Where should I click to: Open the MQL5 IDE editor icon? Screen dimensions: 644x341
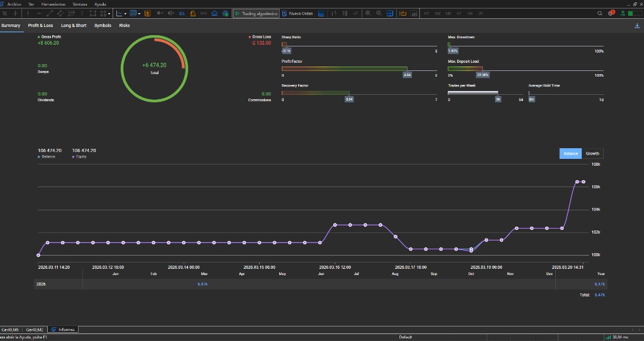pos(182,13)
